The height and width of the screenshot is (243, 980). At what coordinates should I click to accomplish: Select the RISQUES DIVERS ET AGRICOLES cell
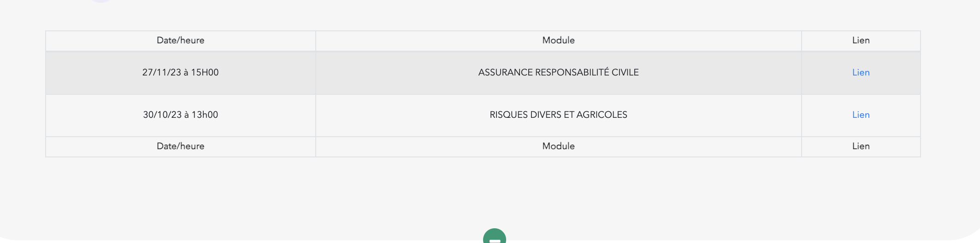pyautogui.click(x=558, y=115)
